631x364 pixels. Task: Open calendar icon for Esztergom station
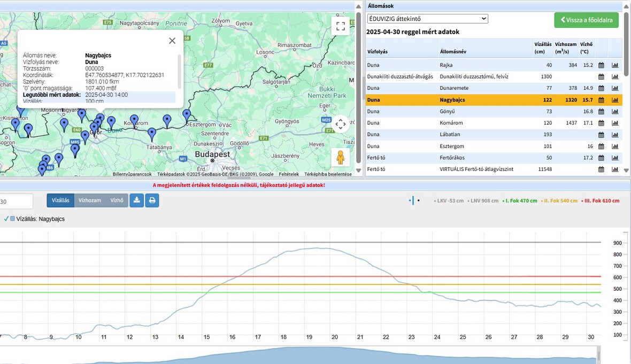point(601,146)
